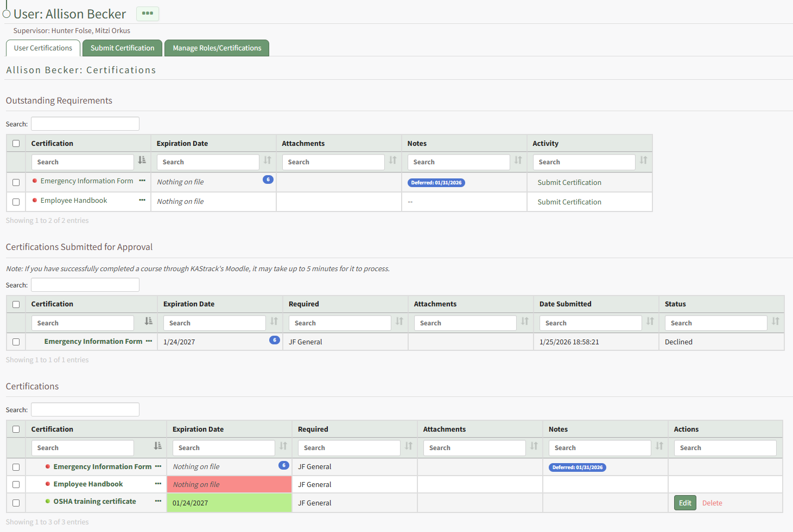Sort Outstanding Requirements by Expiration Date
Viewport: 793px width, 532px height.
pos(267,161)
